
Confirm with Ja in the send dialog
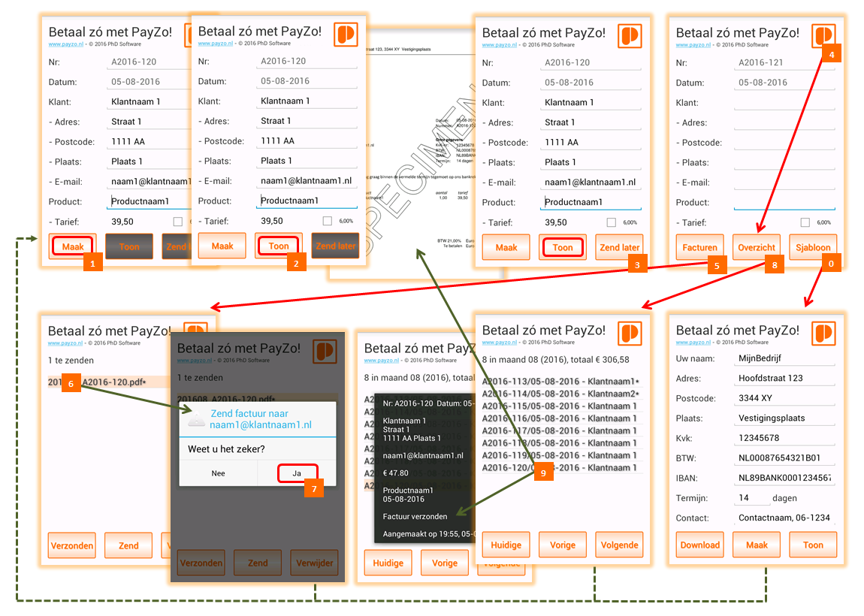297,473
